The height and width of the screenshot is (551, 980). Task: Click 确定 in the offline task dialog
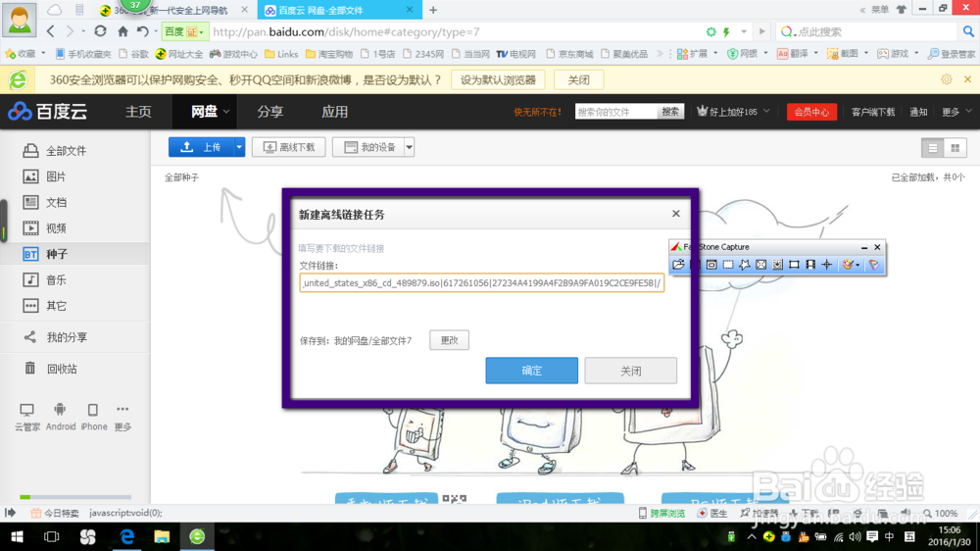point(531,371)
